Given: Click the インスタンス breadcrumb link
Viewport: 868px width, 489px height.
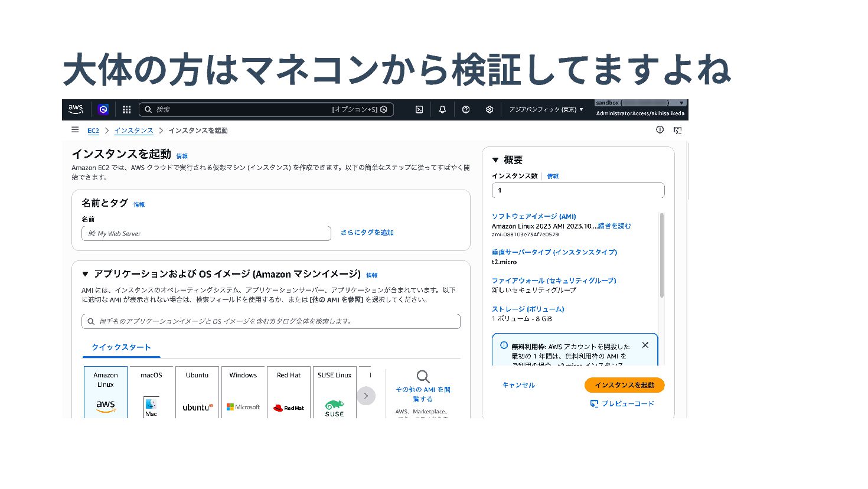Looking at the screenshot, I should point(133,131).
